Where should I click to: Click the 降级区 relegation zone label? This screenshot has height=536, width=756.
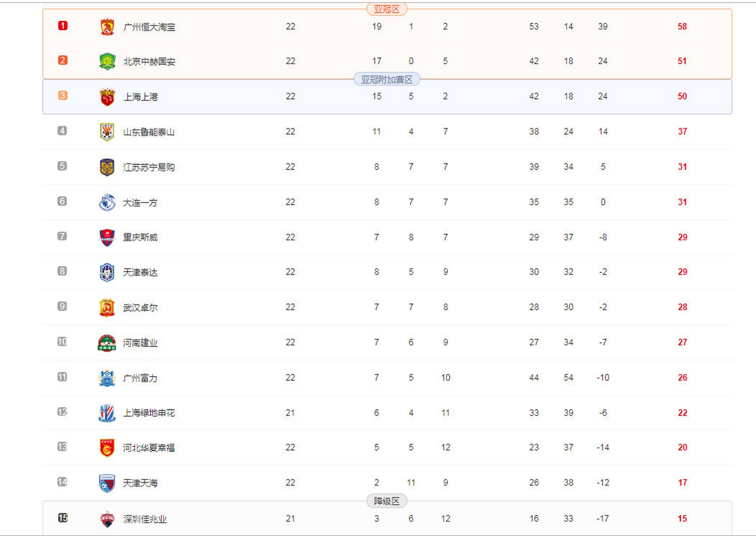pyautogui.click(x=387, y=501)
